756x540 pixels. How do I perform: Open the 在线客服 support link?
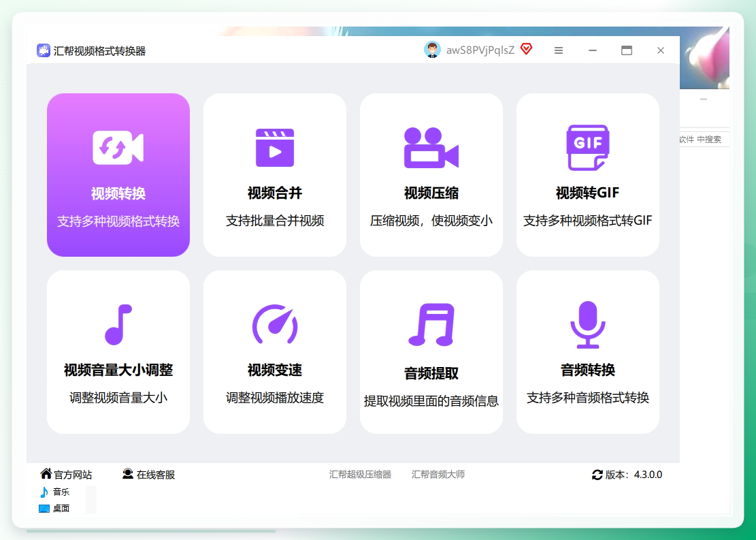pyautogui.click(x=156, y=475)
